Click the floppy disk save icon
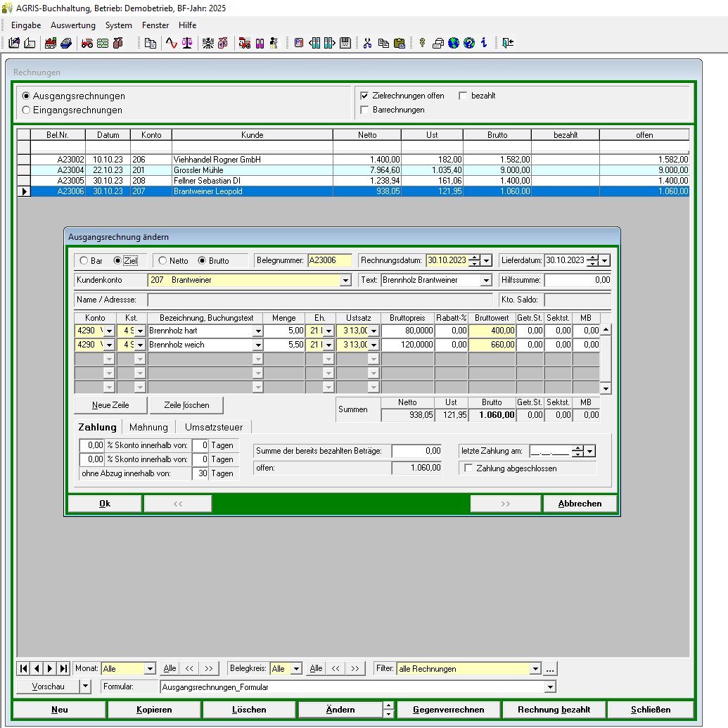Image resolution: width=728 pixels, height=728 pixels. pyautogui.click(x=345, y=43)
